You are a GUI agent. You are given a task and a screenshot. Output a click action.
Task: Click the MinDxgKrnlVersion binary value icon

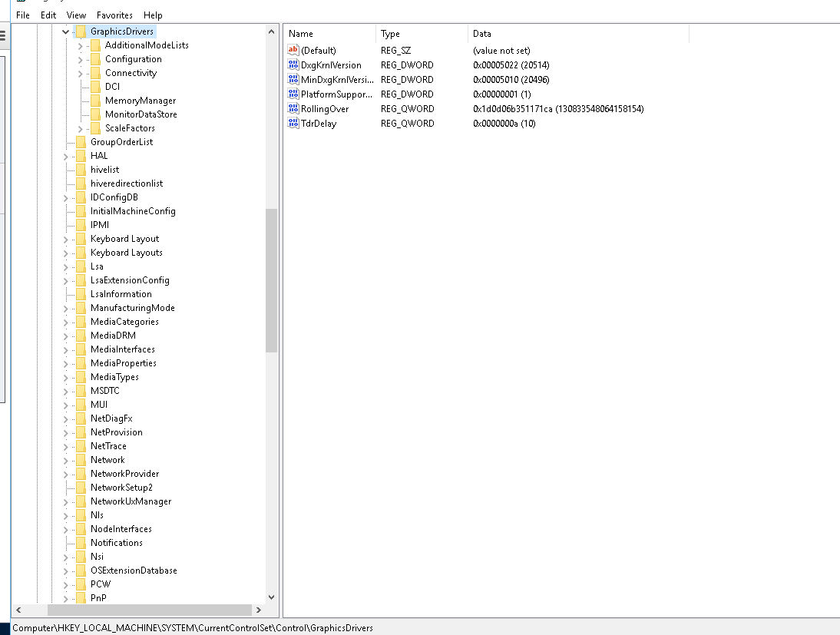click(x=293, y=79)
